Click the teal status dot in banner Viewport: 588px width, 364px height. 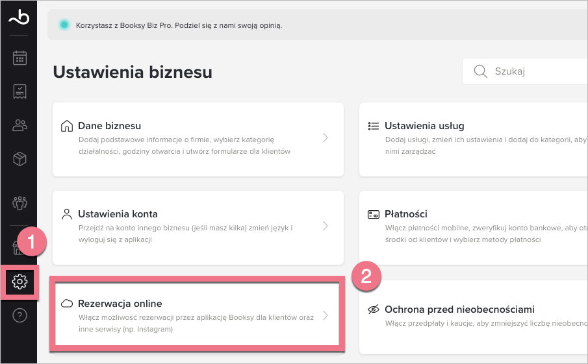pos(64,25)
